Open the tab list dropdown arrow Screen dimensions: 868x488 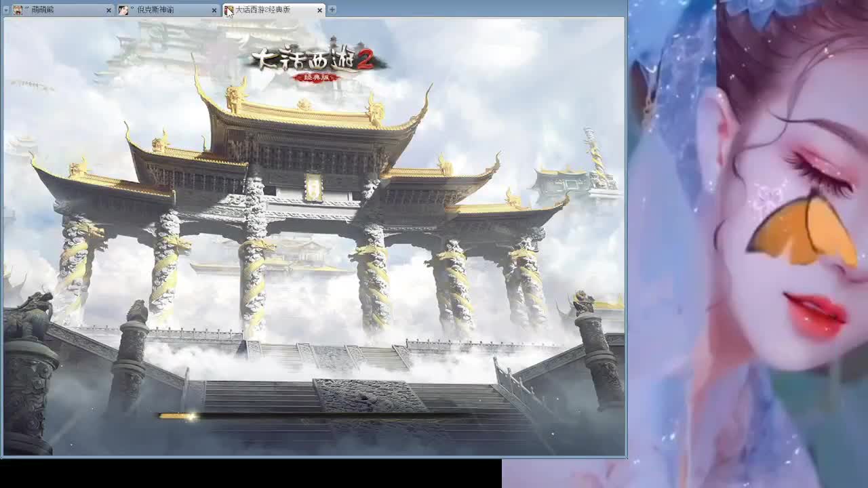pyautogui.click(x=6, y=10)
